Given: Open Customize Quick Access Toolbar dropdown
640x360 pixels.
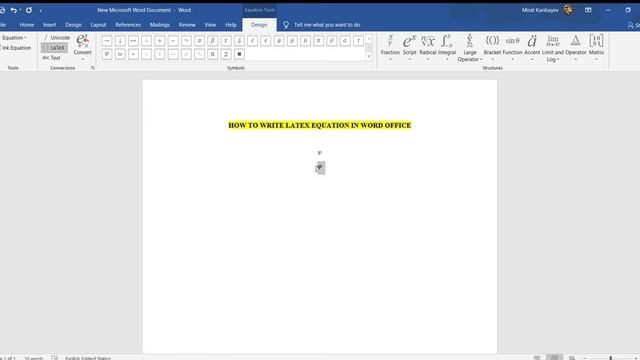Looking at the screenshot, I should tap(41, 11).
